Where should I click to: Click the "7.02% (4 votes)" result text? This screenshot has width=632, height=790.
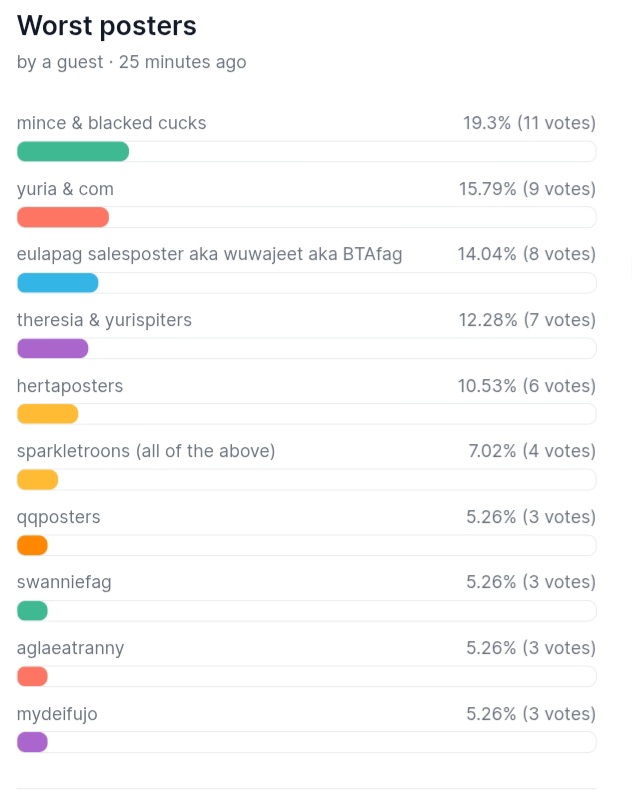[532, 451]
